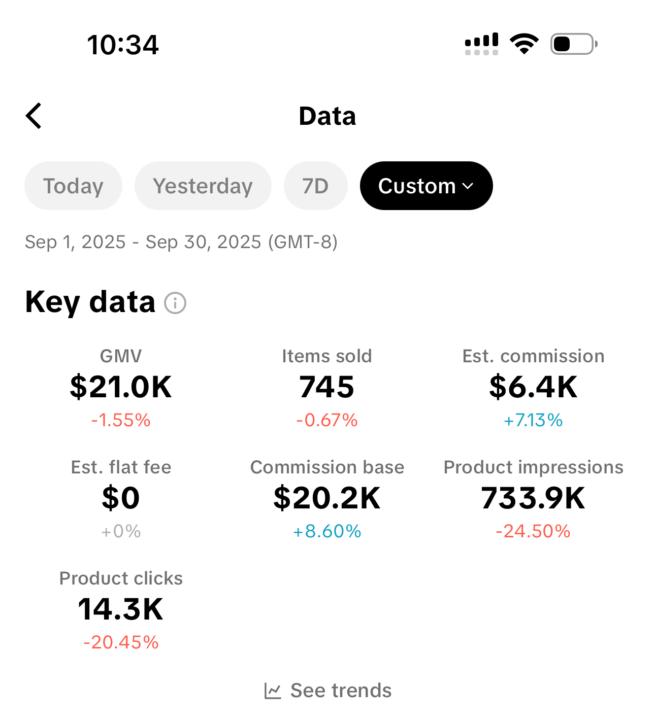Viewport: 655px width, 720px height.
Task: Tap the 10:34 clock in status bar
Action: click(x=123, y=45)
